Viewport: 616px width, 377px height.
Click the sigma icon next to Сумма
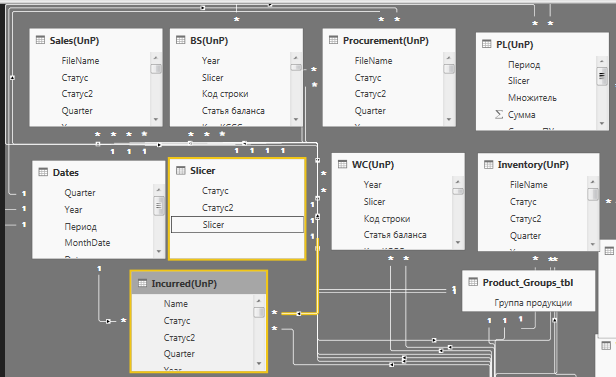click(499, 115)
